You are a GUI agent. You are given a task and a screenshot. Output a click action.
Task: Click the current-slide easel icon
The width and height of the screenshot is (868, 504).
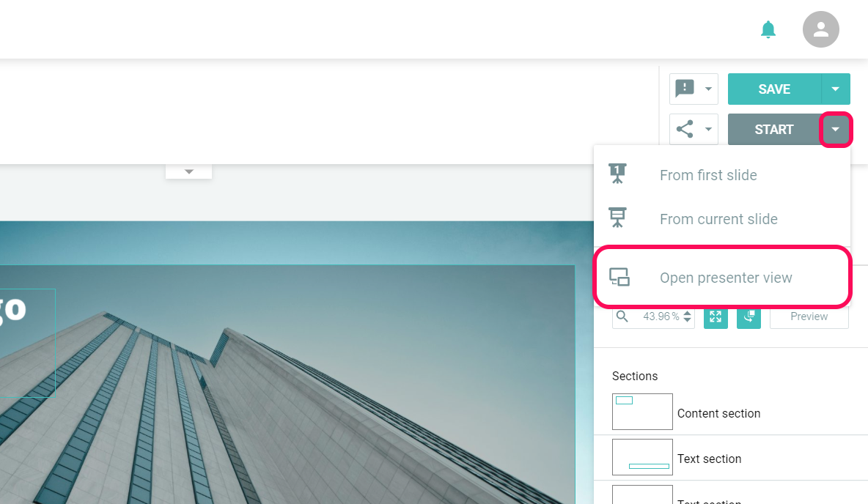pyautogui.click(x=617, y=218)
